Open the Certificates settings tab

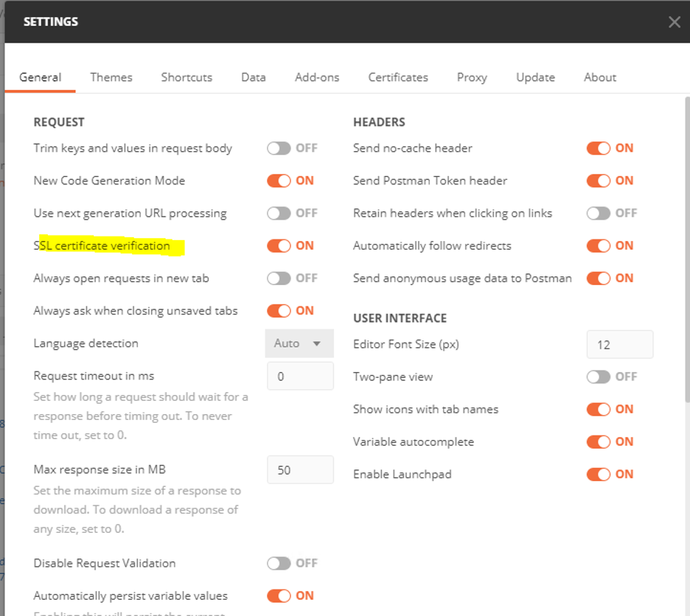[x=398, y=77]
